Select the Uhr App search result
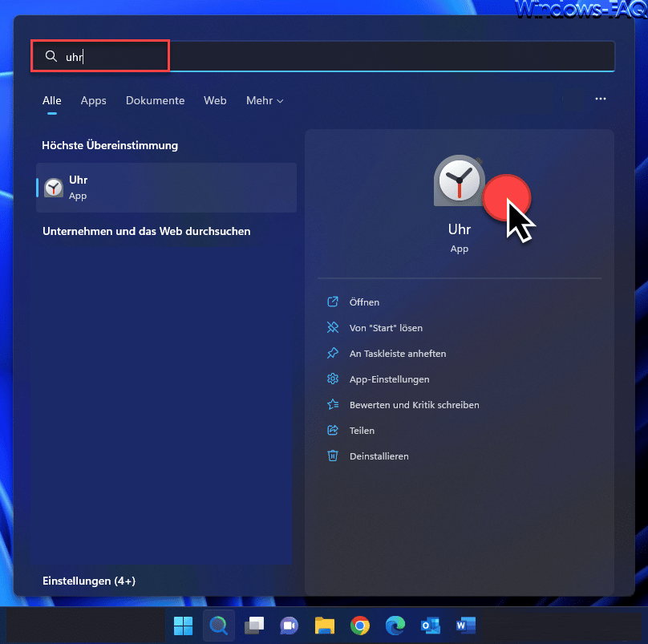This screenshot has height=644, width=648. 167,188
